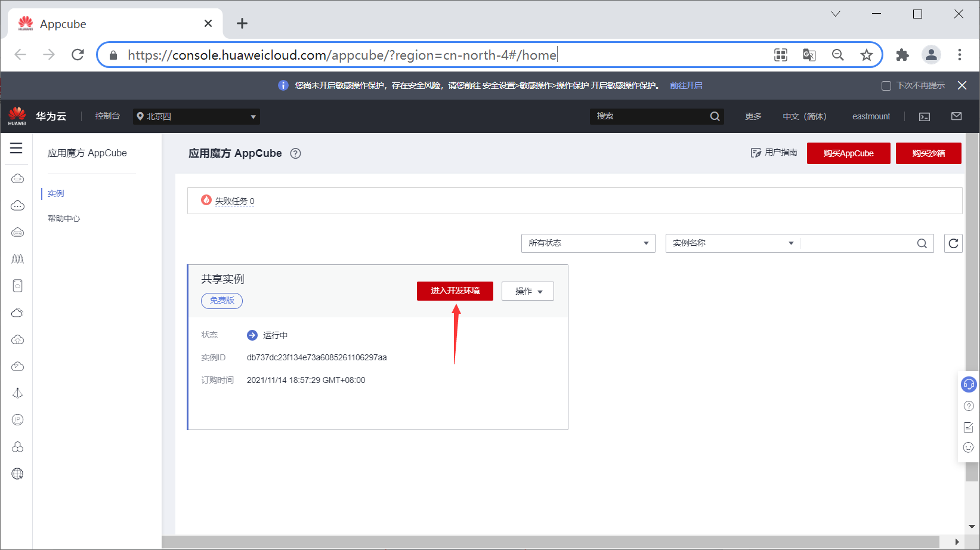Click the browser back arrow
The image size is (980, 550).
tap(20, 55)
